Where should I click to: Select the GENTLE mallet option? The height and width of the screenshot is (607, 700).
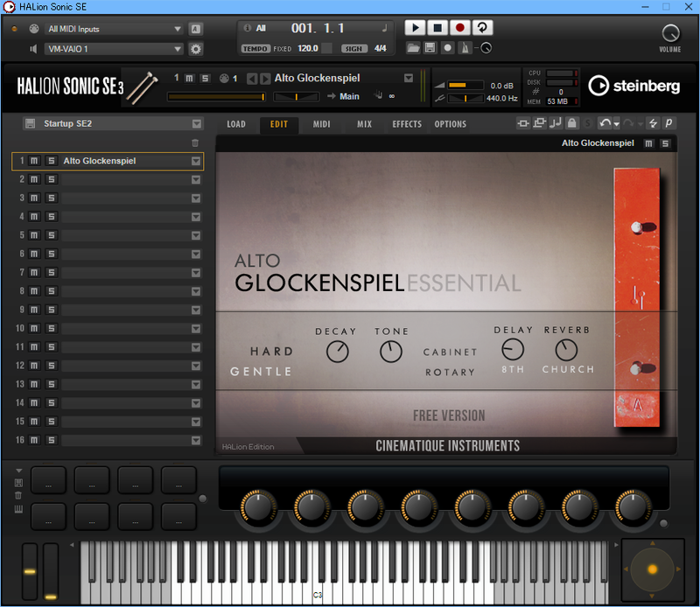pos(261,372)
